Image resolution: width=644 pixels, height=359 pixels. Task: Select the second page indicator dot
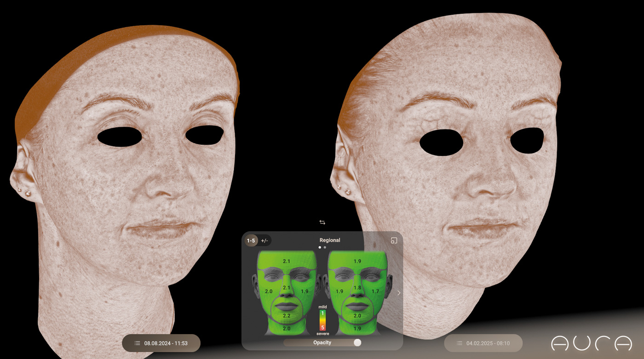325,247
